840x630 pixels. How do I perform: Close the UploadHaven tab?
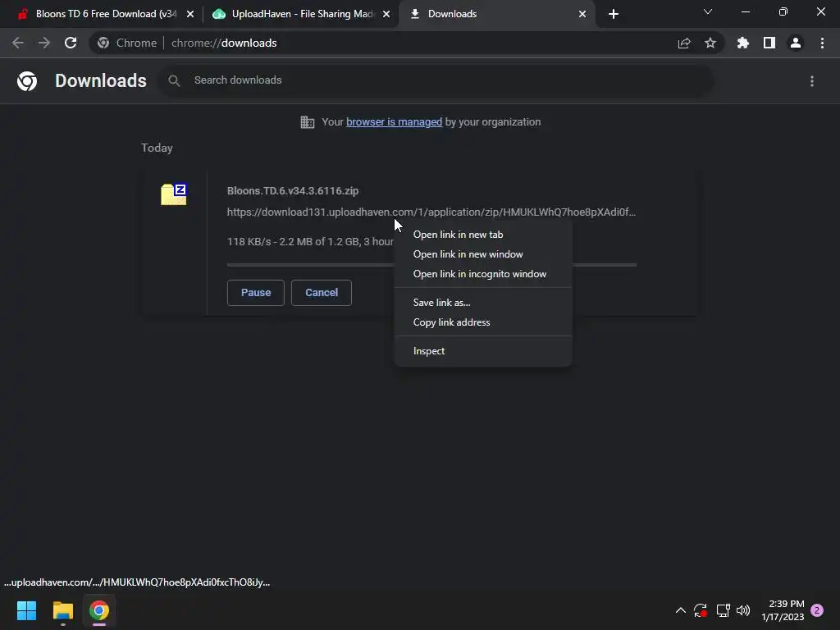coord(386,14)
